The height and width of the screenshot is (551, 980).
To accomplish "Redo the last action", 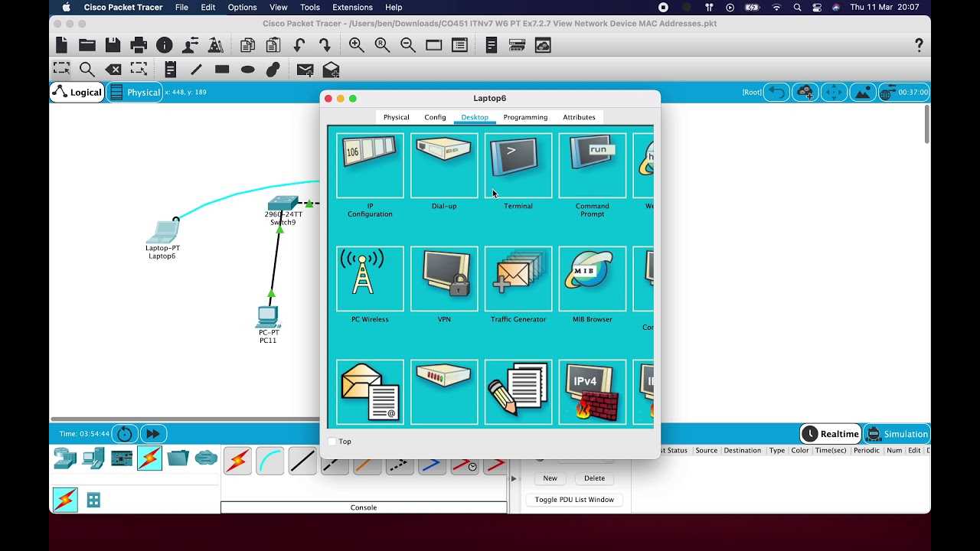I will [x=325, y=45].
